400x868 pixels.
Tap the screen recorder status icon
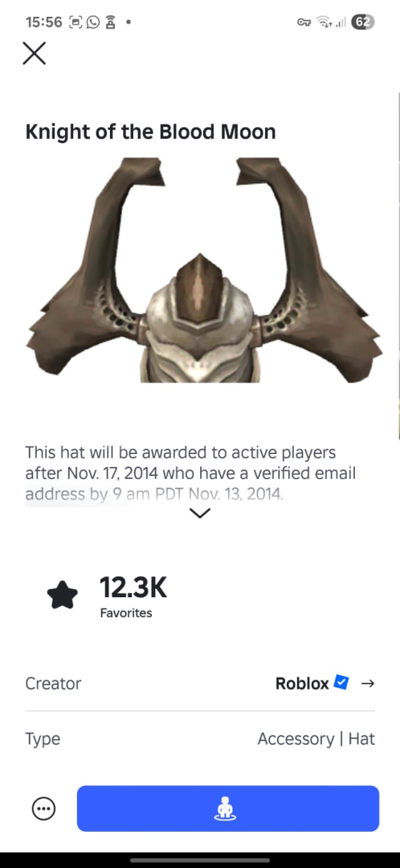tap(76, 23)
